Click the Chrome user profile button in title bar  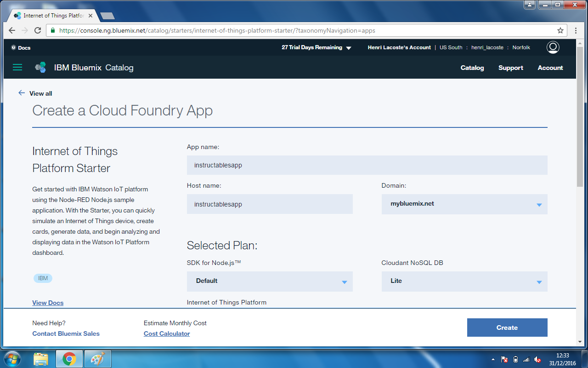[530, 5]
